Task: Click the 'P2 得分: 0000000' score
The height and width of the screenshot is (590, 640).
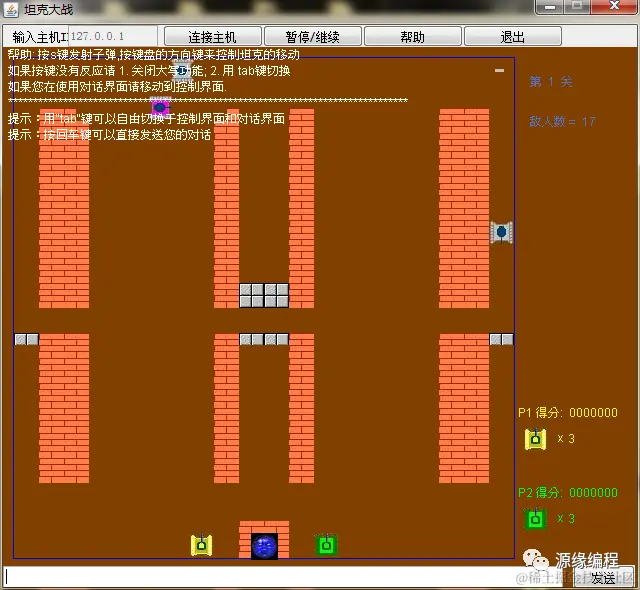Action: click(568, 492)
